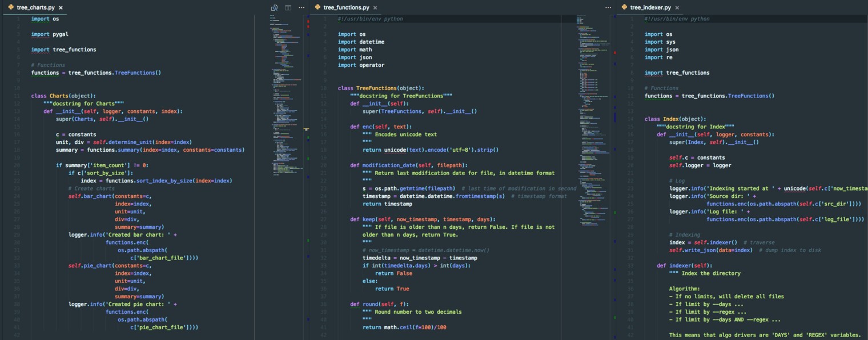Click "if summary['item_count'] != 0:" line
Viewport: 868px width, 340px height.
102,165
